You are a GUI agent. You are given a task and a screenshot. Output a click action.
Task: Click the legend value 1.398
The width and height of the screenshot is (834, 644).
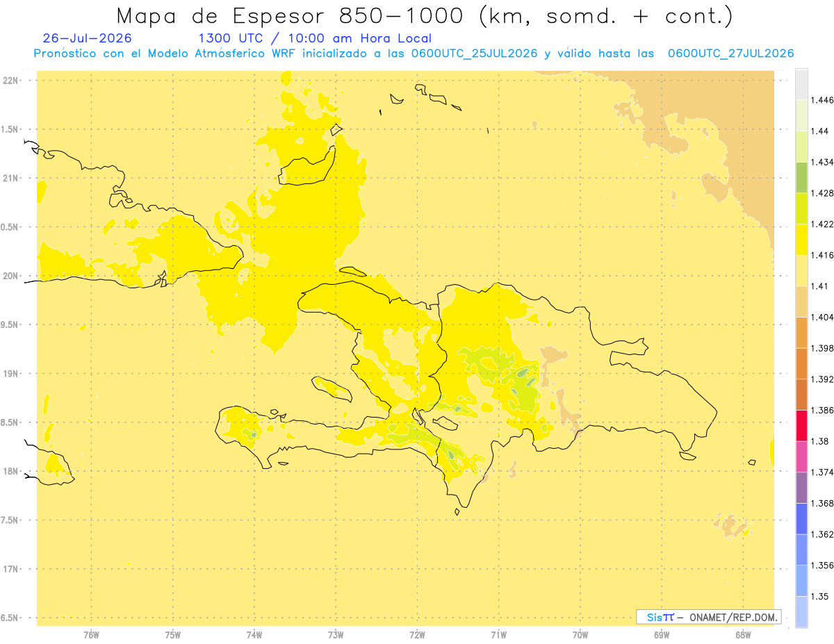[822, 348]
